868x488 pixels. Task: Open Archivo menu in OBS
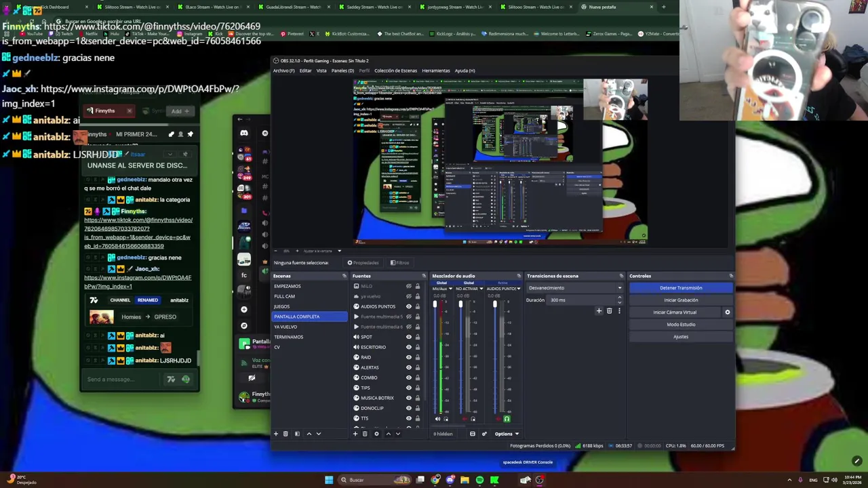[283, 70]
